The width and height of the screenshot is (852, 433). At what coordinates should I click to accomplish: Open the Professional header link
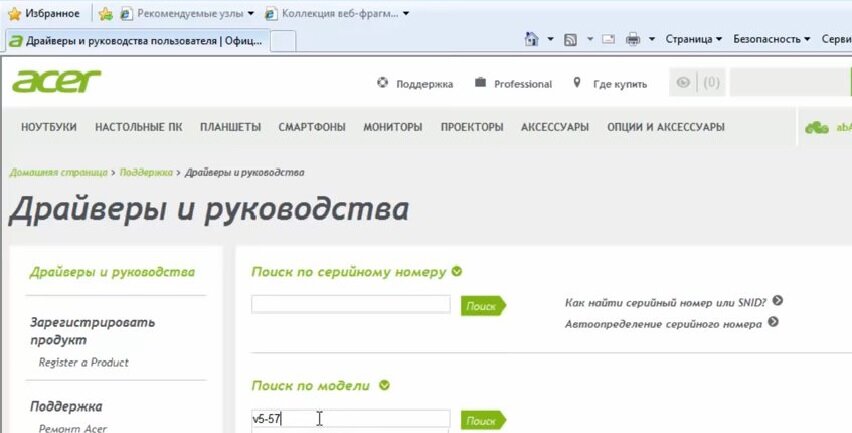click(523, 84)
